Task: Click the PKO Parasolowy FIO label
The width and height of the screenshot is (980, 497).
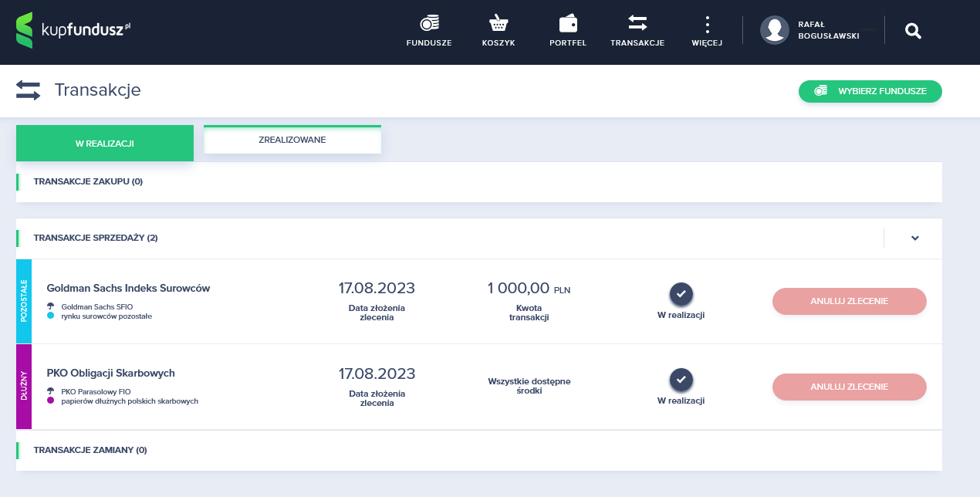Action: [96, 391]
